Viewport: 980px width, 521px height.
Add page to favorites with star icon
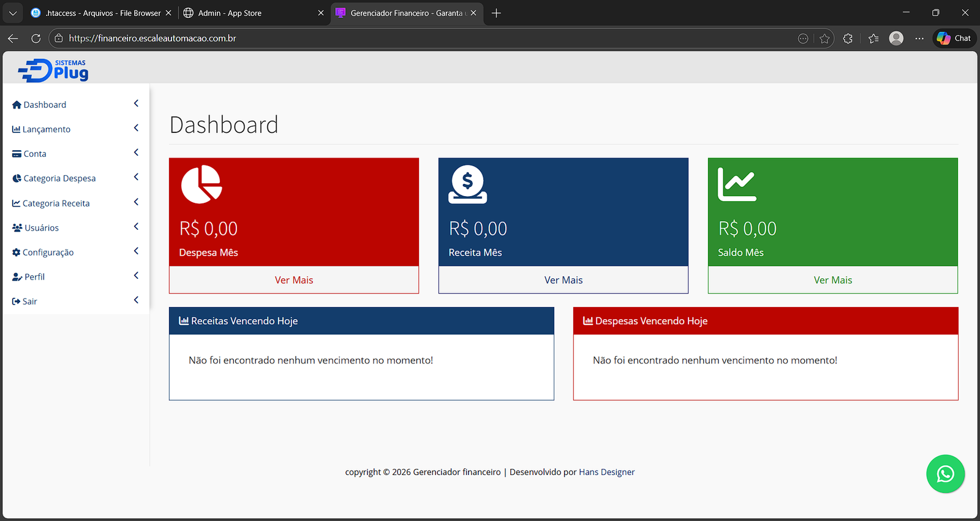pos(824,39)
